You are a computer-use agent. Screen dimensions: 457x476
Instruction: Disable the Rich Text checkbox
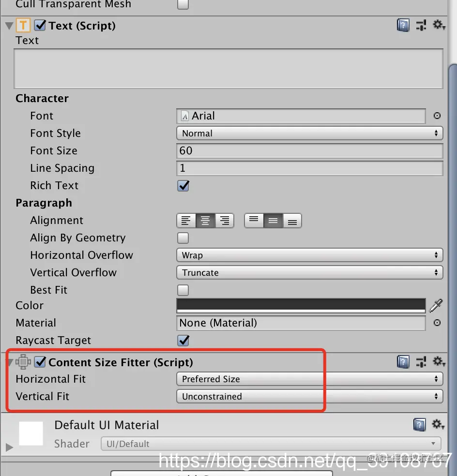(x=183, y=185)
